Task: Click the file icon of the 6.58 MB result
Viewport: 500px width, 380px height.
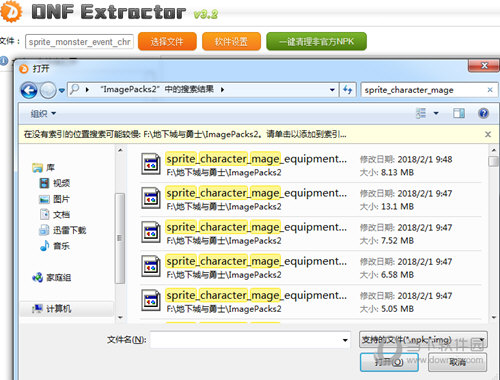Action: click(x=151, y=267)
